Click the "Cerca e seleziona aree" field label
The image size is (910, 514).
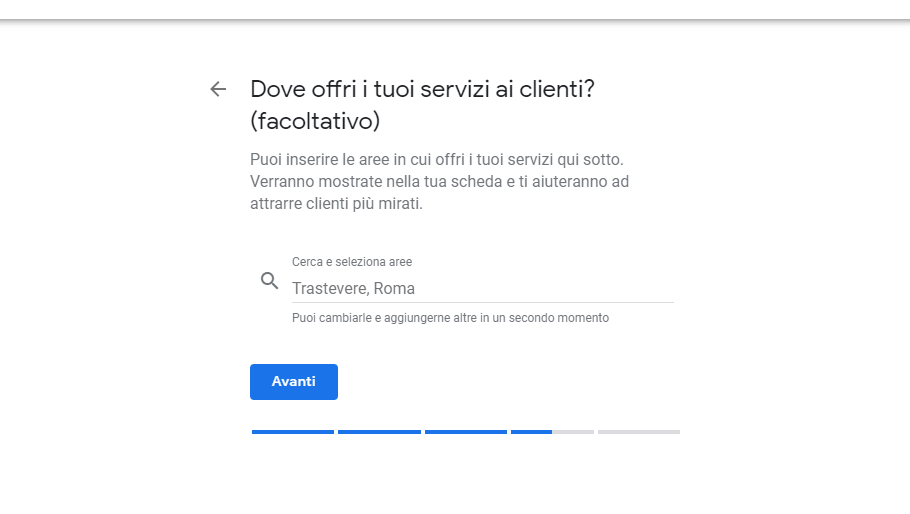pyautogui.click(x=352, y=262)
